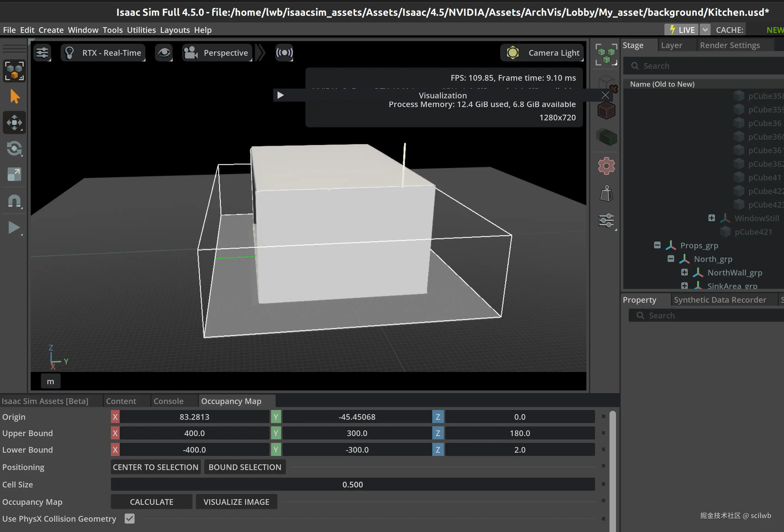
Task: Open the LIVE dropdown arrow
Action: coord(705,30)
